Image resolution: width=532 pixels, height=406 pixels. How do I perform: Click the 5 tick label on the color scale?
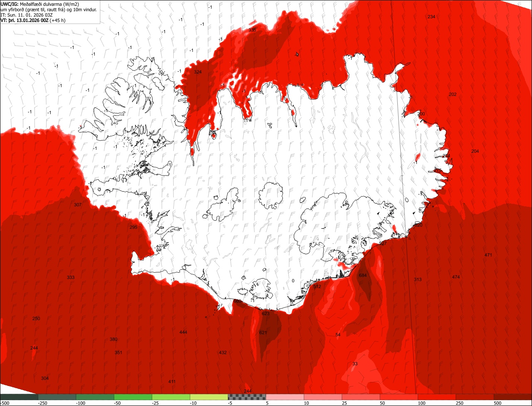click(267, 403)
